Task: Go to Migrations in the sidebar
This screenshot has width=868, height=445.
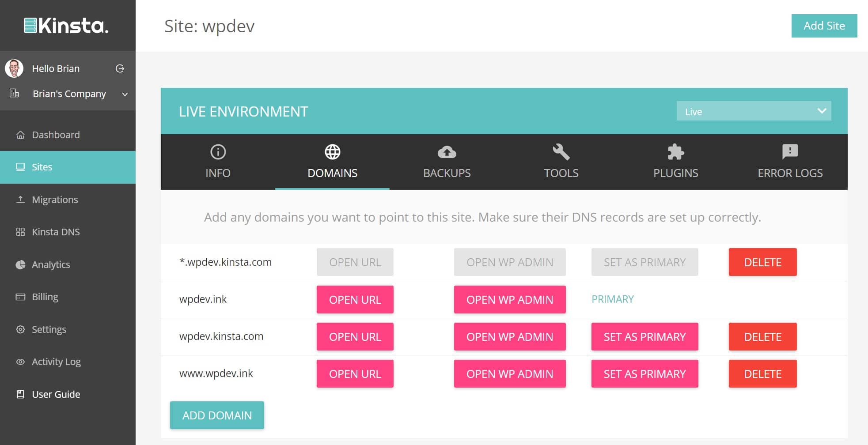Action: [x=68, y=200]
